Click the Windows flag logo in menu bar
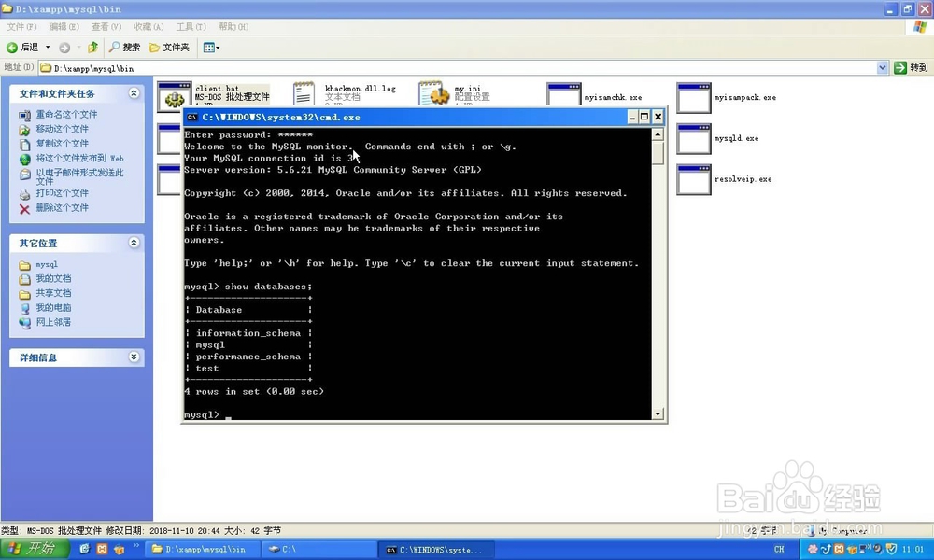This screenshot has height=560, width=934. point(920,27)
